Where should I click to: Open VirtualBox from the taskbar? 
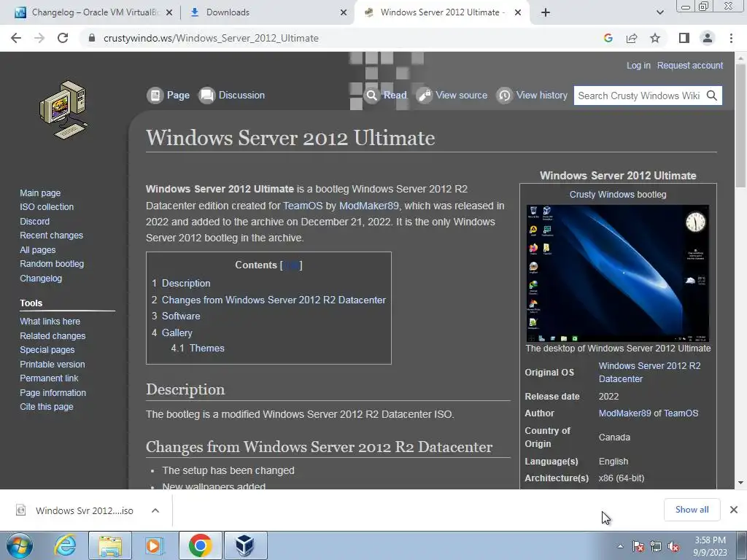click(245, 545)
